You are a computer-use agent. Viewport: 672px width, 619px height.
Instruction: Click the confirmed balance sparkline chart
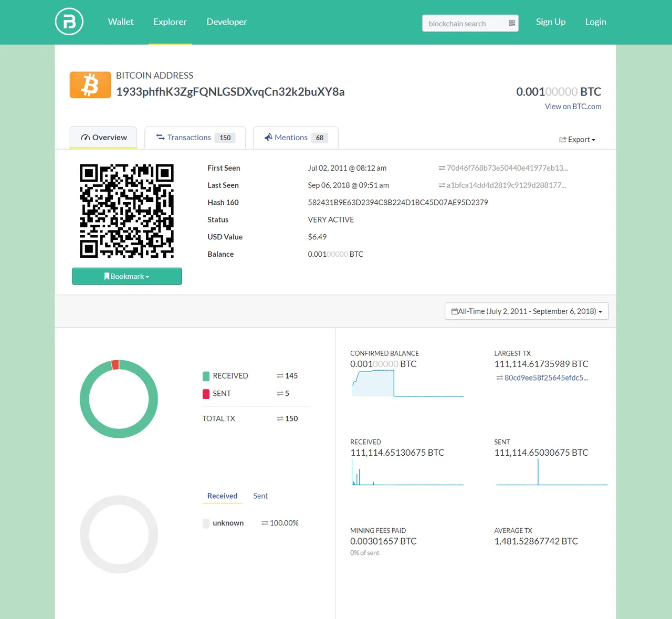[407, 383]
